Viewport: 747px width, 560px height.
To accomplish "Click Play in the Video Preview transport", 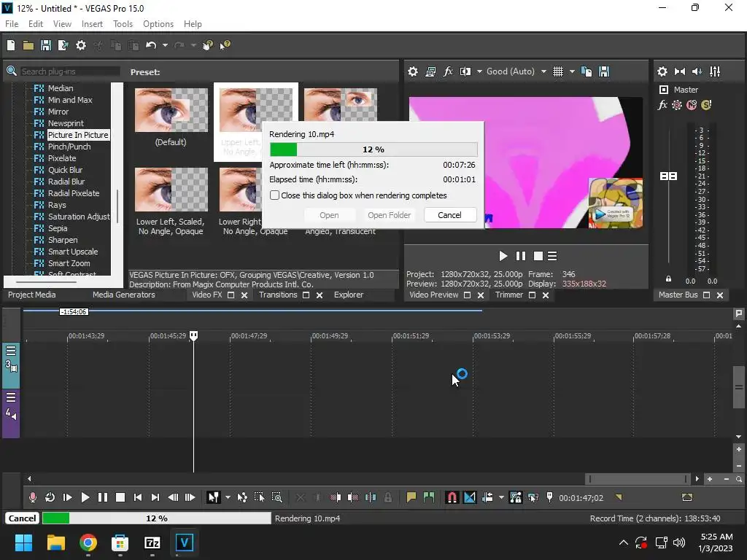I will click(x=503, y=256).
